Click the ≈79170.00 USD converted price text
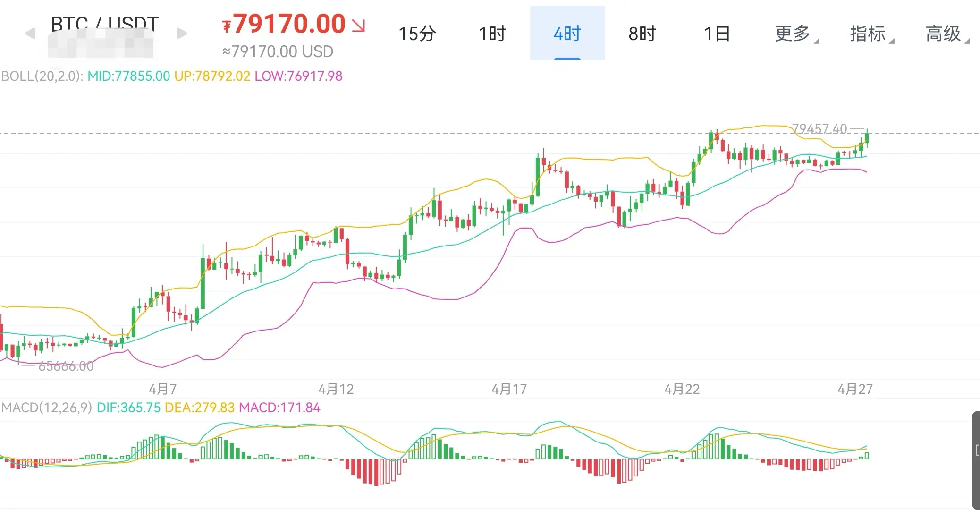Viewport: 980px width, 510px height. click(278, 51)
